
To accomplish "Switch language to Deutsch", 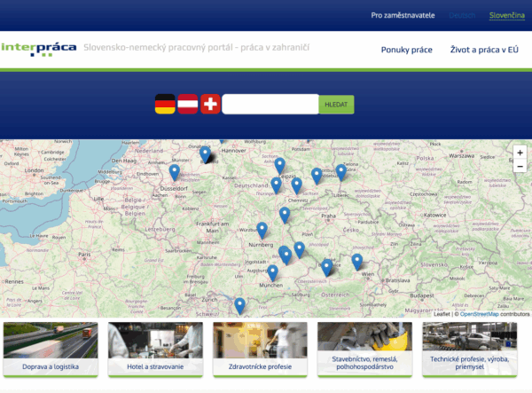I will (462, 15).
